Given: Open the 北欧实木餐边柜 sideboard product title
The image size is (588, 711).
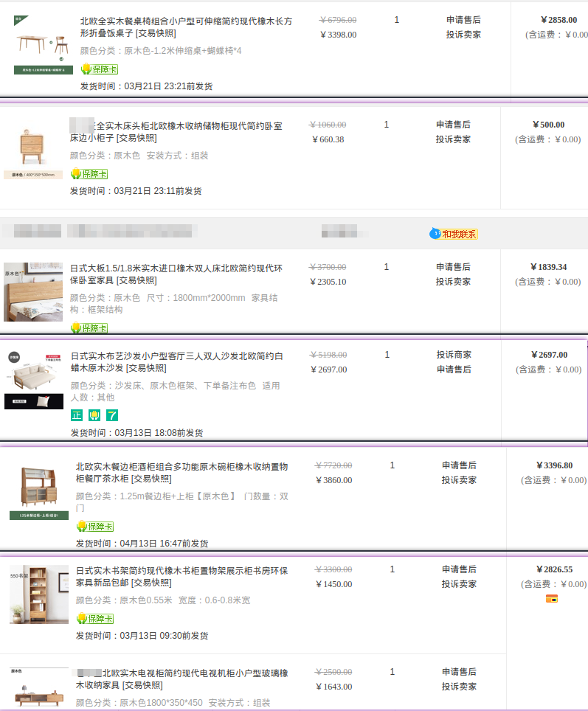Looking at the screenshot, I should [x=181, y=473].
